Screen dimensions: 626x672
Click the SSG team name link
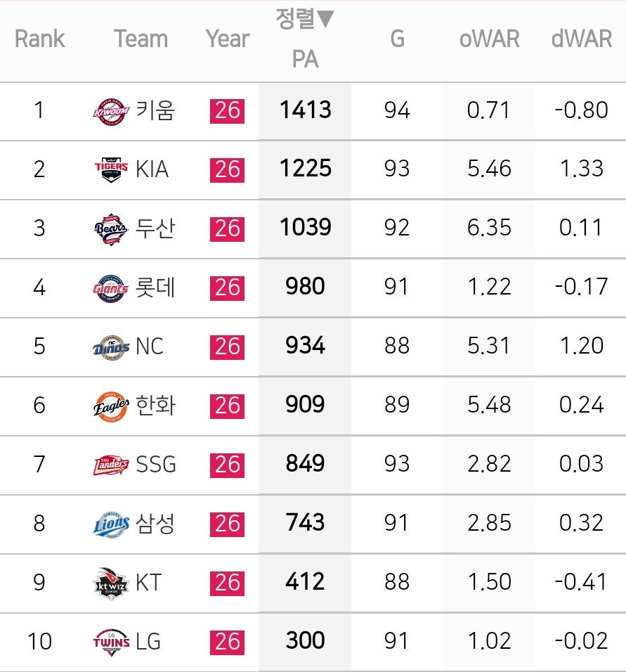click(156, 464)
